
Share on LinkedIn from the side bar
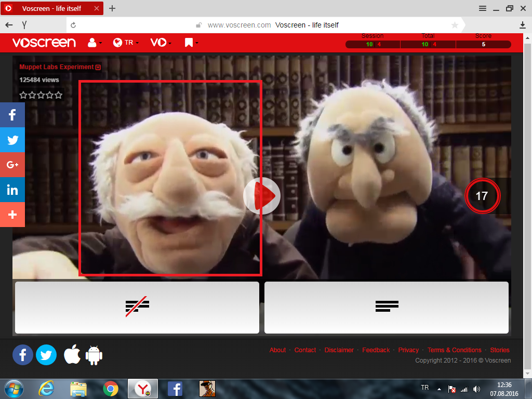point(12,190)
